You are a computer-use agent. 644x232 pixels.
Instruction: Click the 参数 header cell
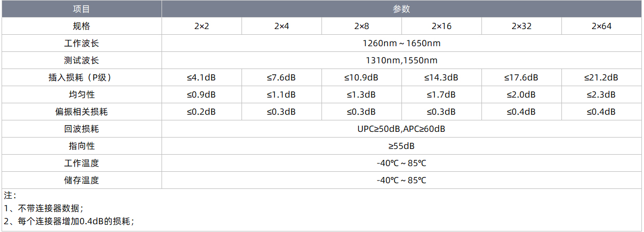[x=401, y=9]
